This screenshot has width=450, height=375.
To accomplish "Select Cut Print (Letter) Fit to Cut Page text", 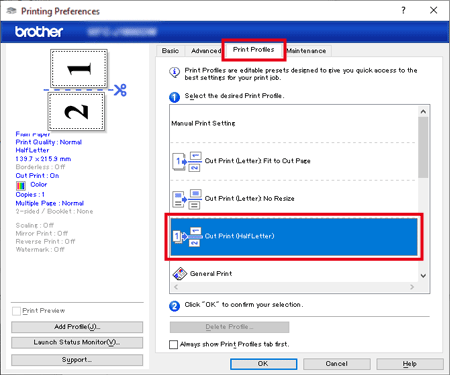I will click(x=258, y=161).
